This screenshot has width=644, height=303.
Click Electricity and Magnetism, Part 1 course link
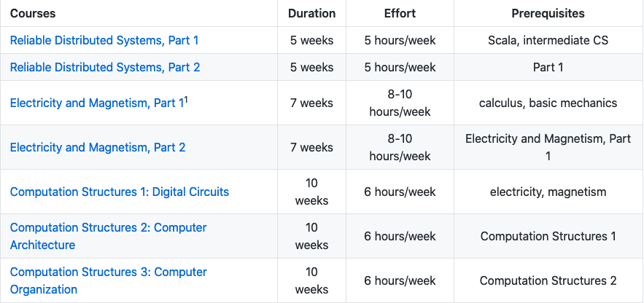click(96, 103)
